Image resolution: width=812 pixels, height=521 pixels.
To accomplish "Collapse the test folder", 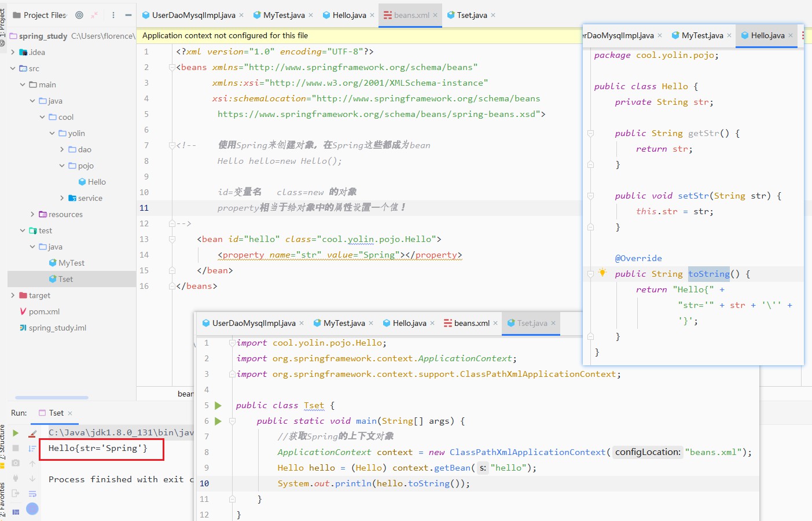I will click(23, 230).
